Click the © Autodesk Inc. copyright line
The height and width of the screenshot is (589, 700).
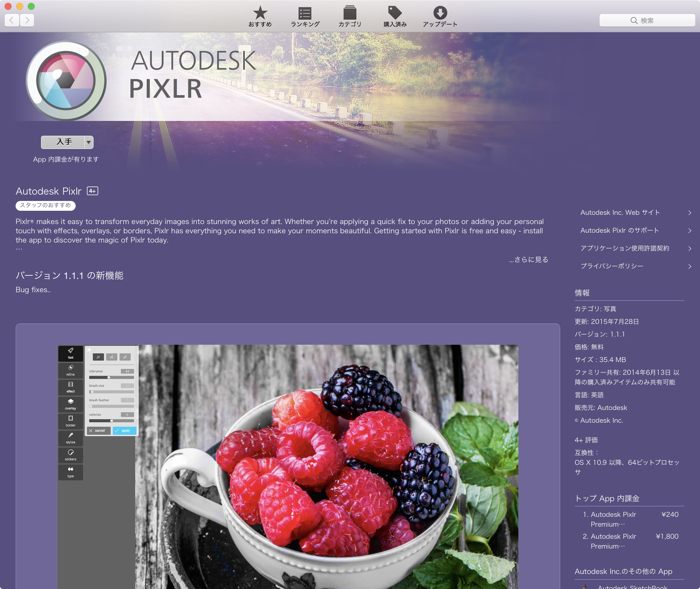click(599, 420)
